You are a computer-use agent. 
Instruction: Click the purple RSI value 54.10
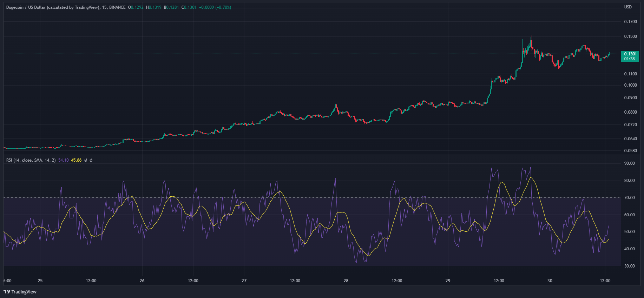click(64, 160)
